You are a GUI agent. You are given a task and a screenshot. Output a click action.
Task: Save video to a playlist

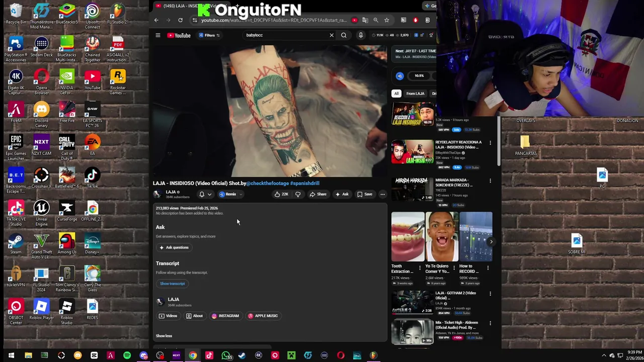click(365, 194)
